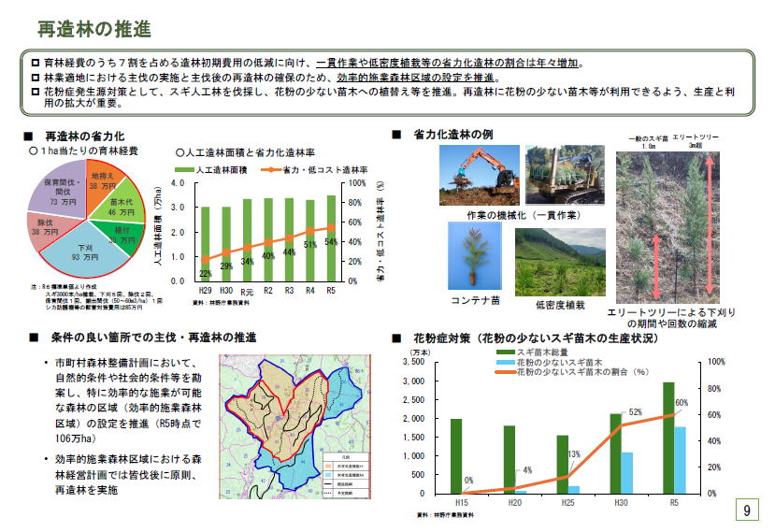This screenshot has width=775, height=532.
Task: Click the black square before 省力化造林の例
Action: point(395,136)
